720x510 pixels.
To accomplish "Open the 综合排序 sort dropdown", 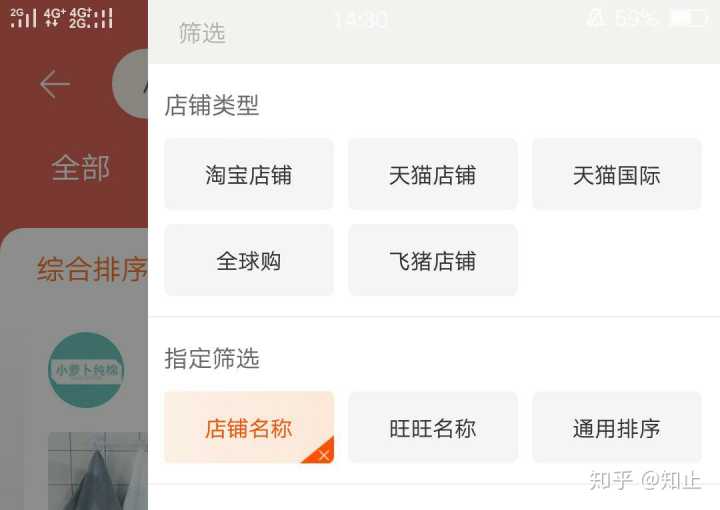I will click(x=92, y=269).
